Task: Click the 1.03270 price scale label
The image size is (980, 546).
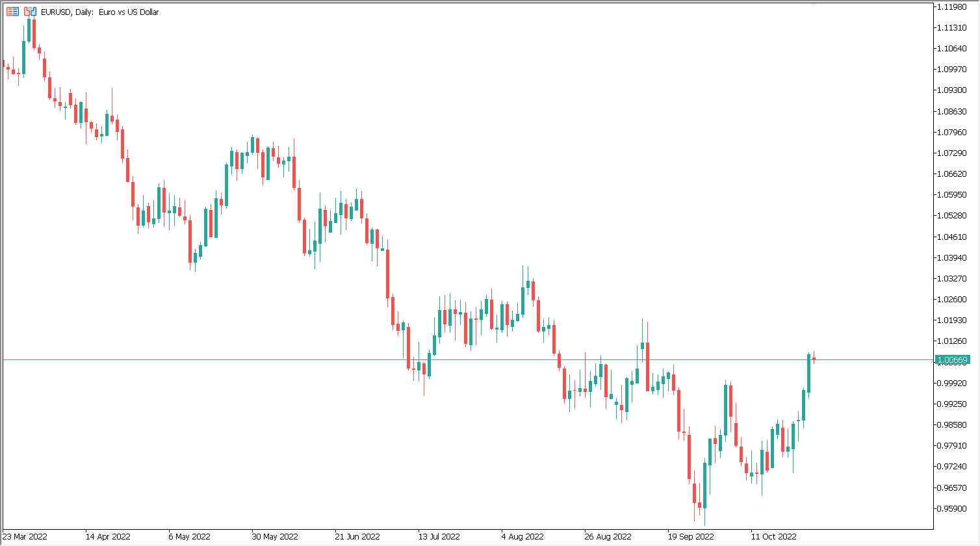Action: [x=953, y=278]
